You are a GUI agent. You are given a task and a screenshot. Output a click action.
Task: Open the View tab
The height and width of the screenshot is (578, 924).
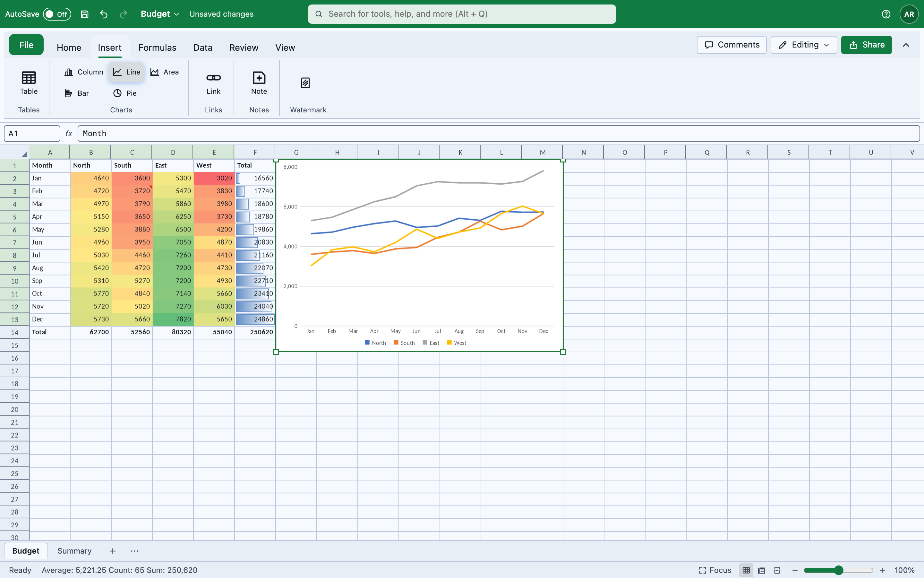[x=285, y=48]
